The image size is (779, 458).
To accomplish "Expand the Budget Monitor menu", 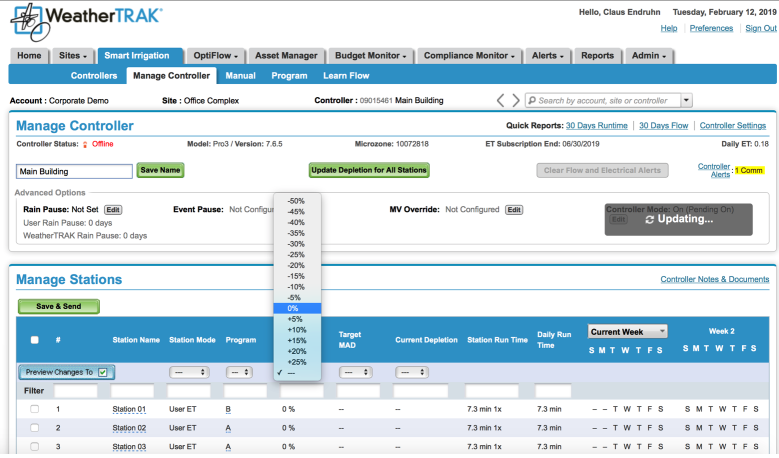I will [x=371, y=56].
